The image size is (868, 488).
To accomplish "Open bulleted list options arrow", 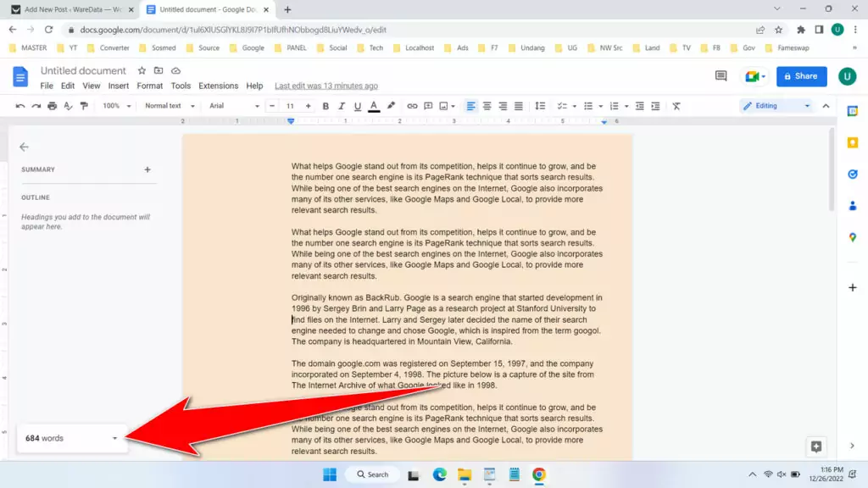I will pyautogui.click(x=601, y=106).
